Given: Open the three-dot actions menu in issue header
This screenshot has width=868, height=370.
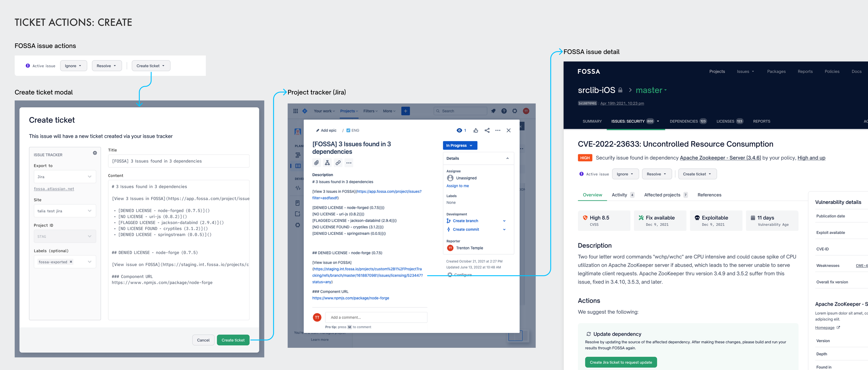Looking at the screenshot, I should [x=498, y=130].
